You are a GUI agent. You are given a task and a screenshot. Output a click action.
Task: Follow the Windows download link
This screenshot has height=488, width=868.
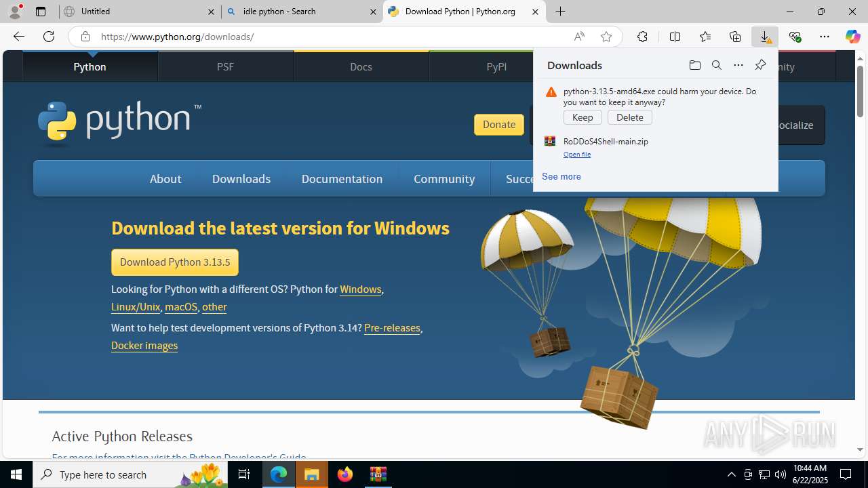click(360, 289)
